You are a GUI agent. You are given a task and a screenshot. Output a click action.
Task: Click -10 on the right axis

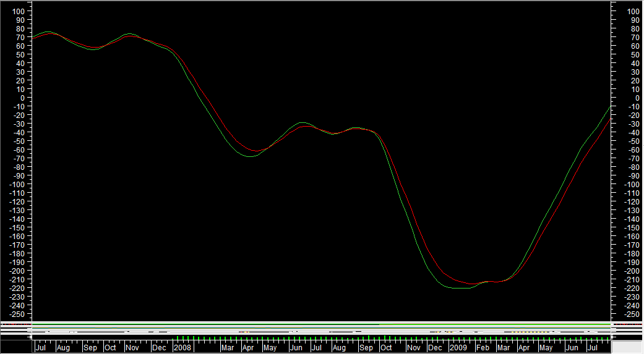633,107
